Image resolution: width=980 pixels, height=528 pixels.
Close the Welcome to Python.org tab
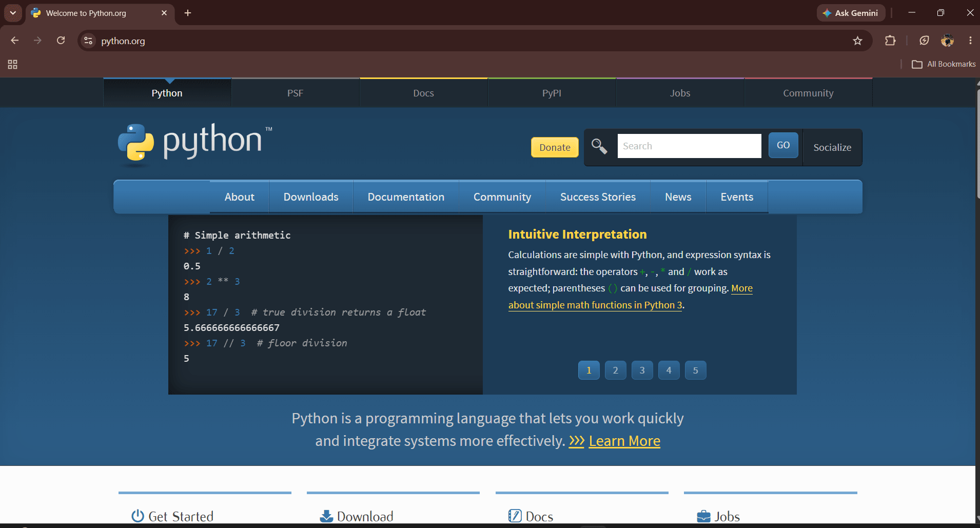(x=164, y=13)
